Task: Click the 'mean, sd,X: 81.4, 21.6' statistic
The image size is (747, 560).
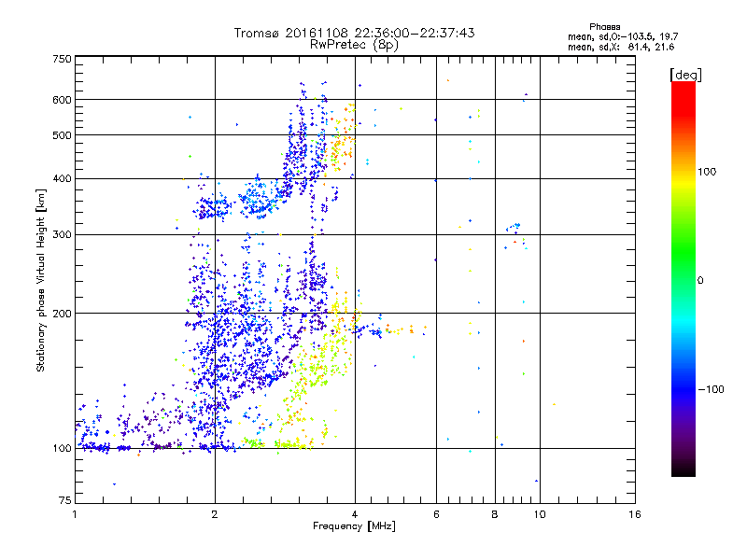Action: 621,47
